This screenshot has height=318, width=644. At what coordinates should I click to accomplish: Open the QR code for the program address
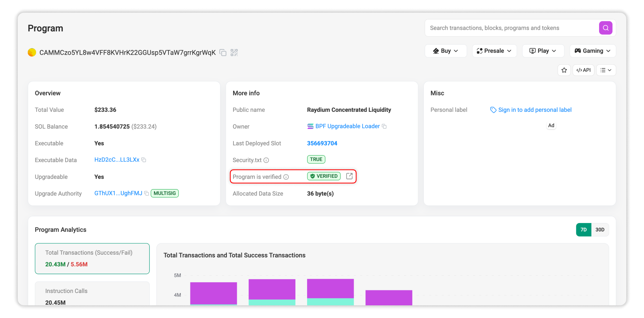point(234,53)
